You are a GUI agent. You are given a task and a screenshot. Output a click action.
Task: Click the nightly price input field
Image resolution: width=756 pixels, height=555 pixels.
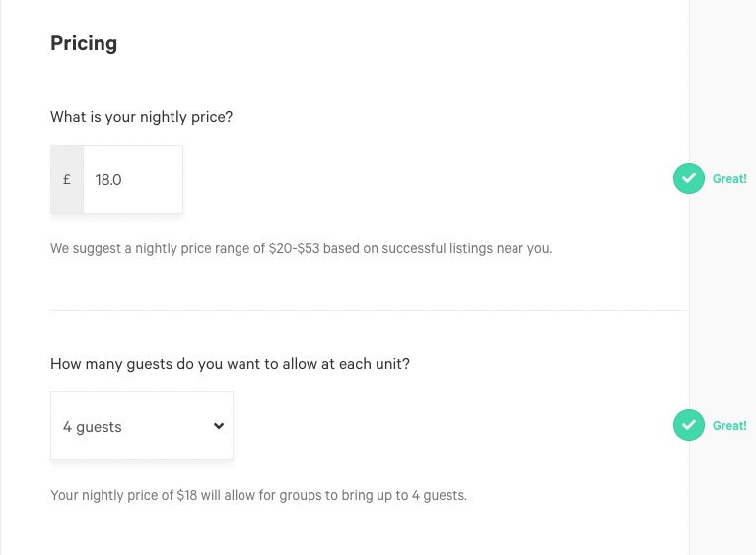[133, 179]
